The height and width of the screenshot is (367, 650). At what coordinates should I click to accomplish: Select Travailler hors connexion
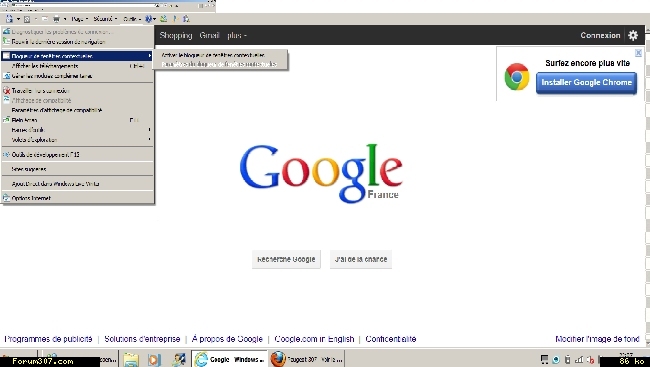78,91
